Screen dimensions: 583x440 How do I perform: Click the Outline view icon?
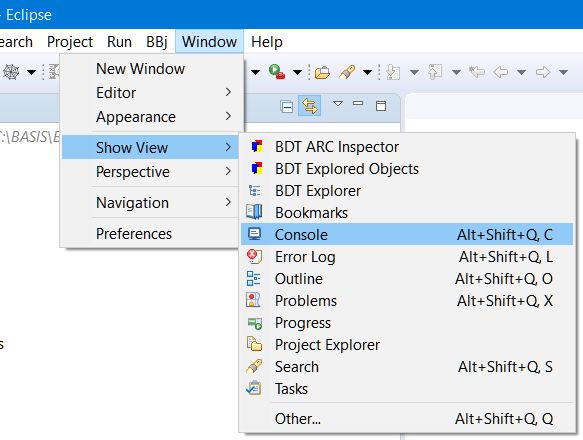(254, 279)
